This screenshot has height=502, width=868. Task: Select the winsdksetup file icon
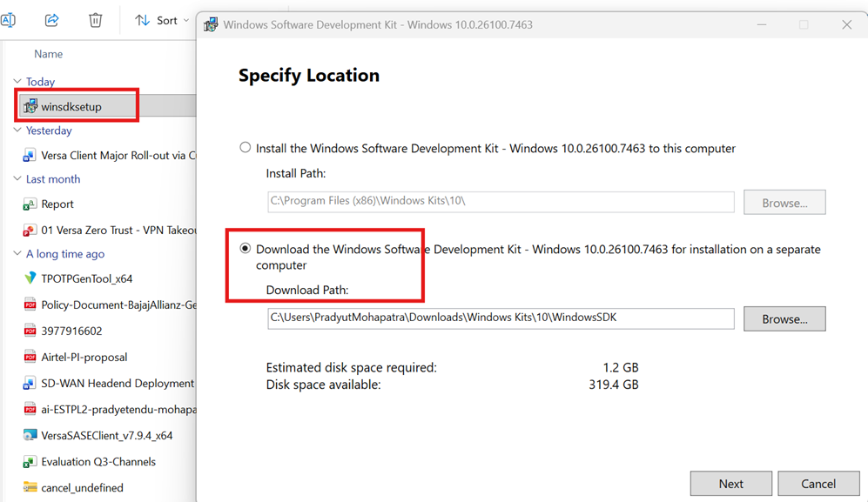click(x=30, y=106)
